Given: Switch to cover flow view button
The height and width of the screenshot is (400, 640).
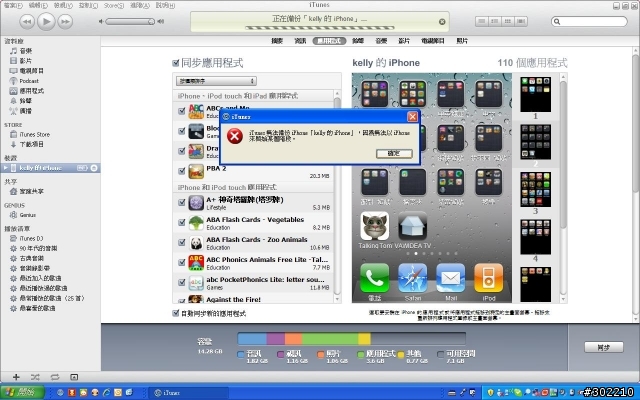Looking at the screenshot, I should (521, 21).
